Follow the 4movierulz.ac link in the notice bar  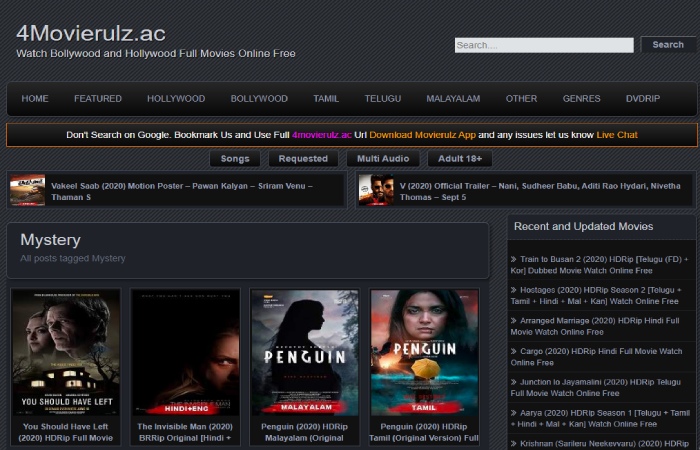point(321,135)
